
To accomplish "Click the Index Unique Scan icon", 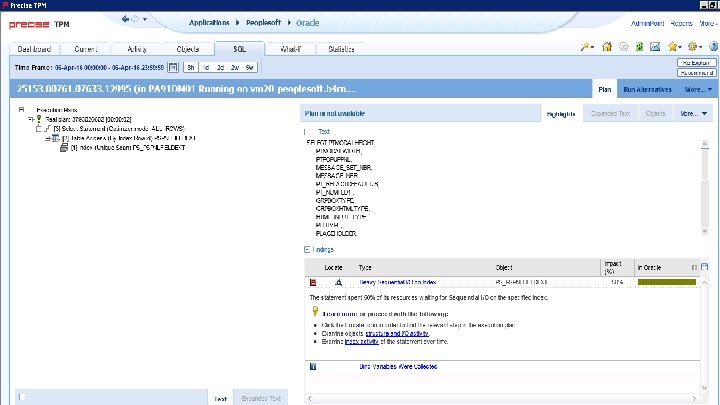I will point(64,147).
